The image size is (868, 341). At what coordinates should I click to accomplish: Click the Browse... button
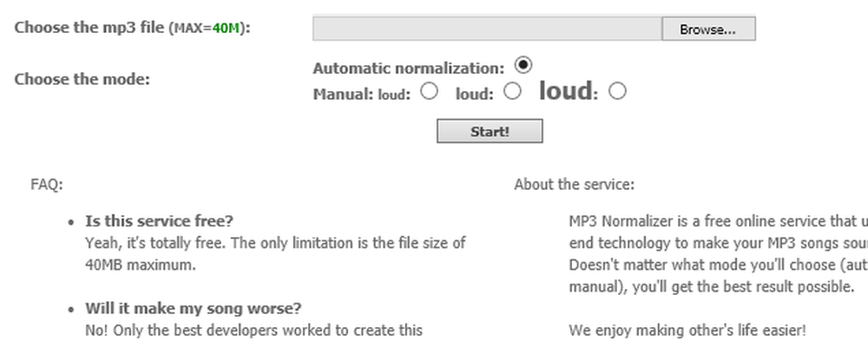[708, 29]
